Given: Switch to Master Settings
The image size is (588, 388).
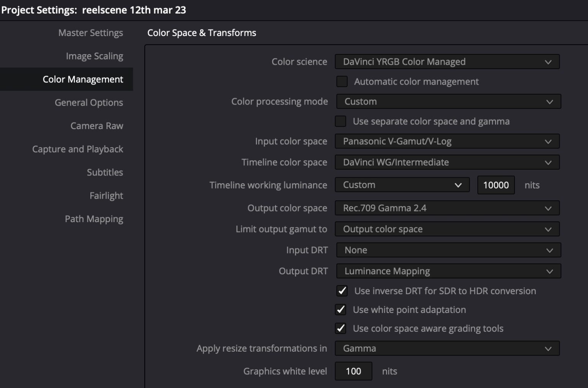Looking at the screenshot, I should pos(90,33).
